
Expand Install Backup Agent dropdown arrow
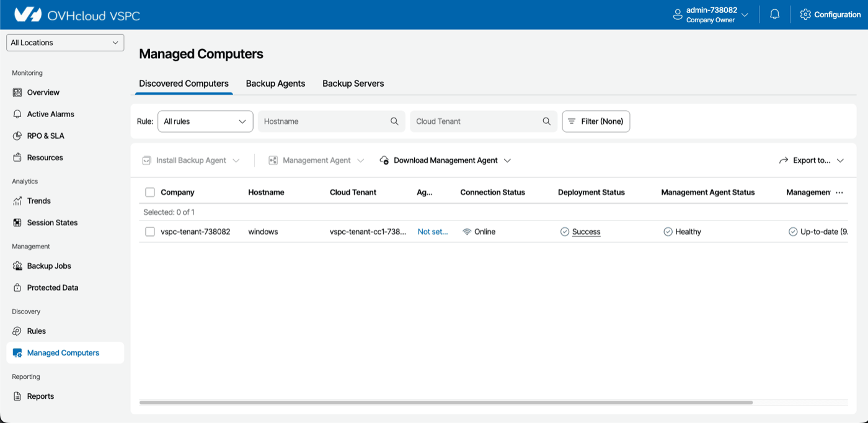point(236,160)
